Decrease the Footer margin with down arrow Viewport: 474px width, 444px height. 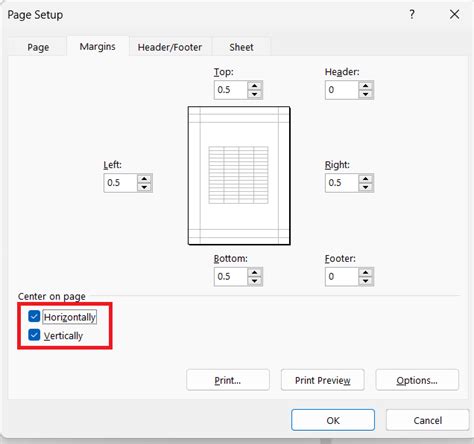pos(366,281)
